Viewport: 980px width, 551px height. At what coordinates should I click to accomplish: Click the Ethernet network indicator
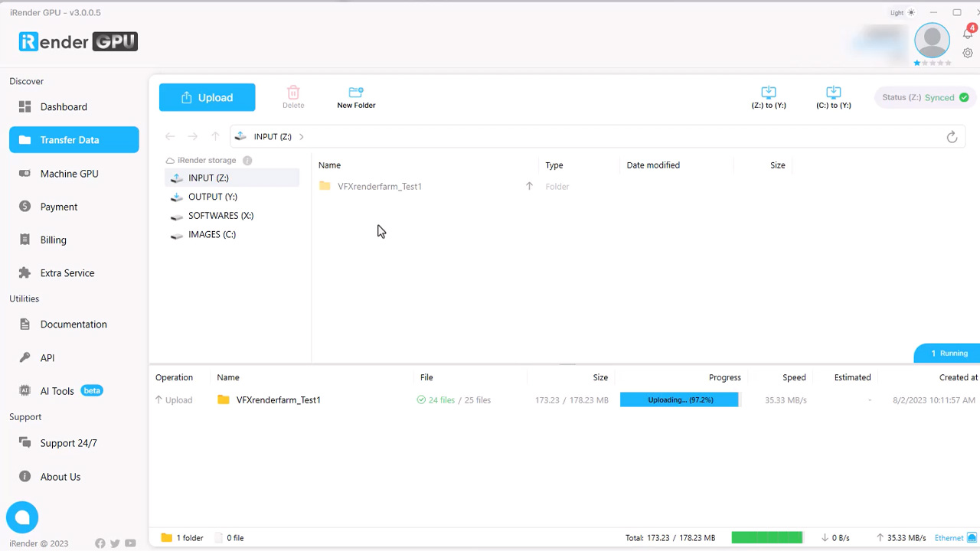click(x=955, y=538)
